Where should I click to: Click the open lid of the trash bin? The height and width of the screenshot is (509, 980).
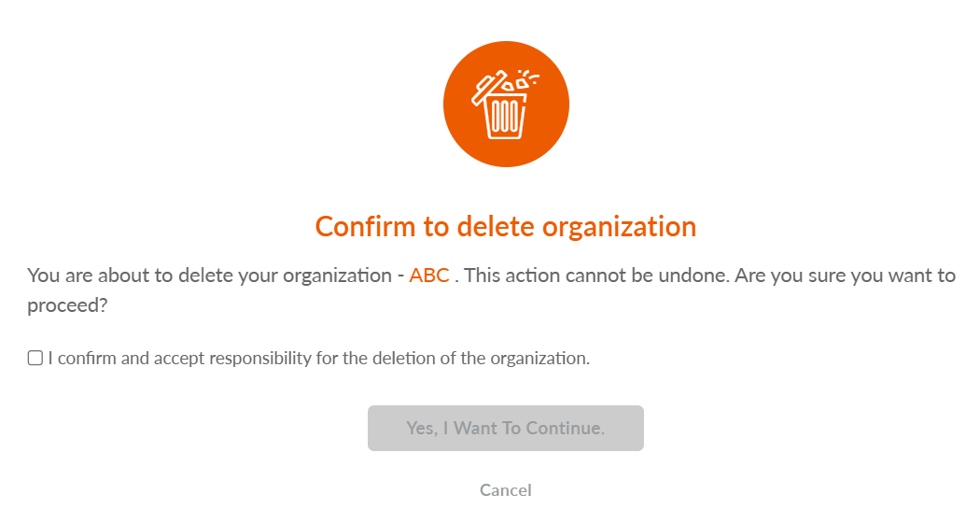click(x=491, y=84)
